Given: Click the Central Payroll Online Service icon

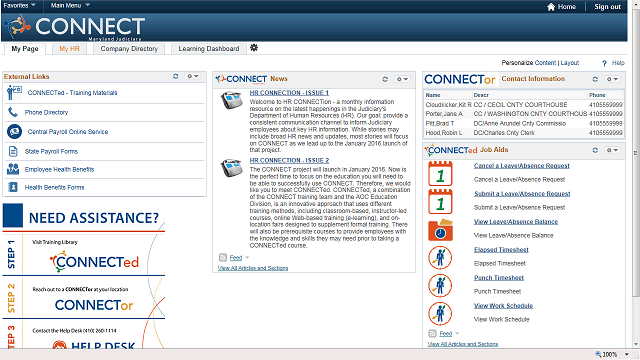Looking at the screenshot, I should point(14,131).
